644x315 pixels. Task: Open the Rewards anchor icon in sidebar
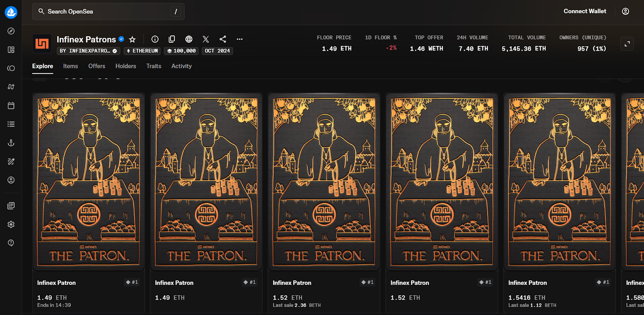[11, 143]
